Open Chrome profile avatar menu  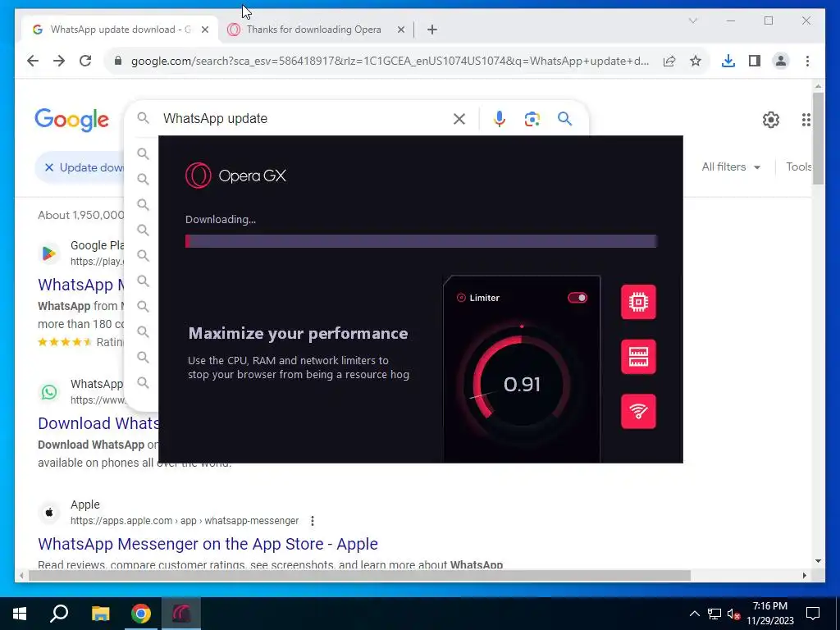[x=781, y=61]
